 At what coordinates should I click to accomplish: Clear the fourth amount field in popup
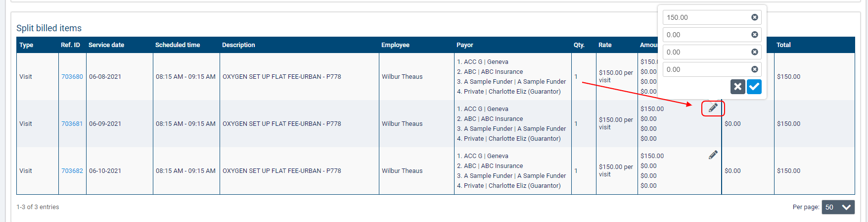(x=754, y=69)
